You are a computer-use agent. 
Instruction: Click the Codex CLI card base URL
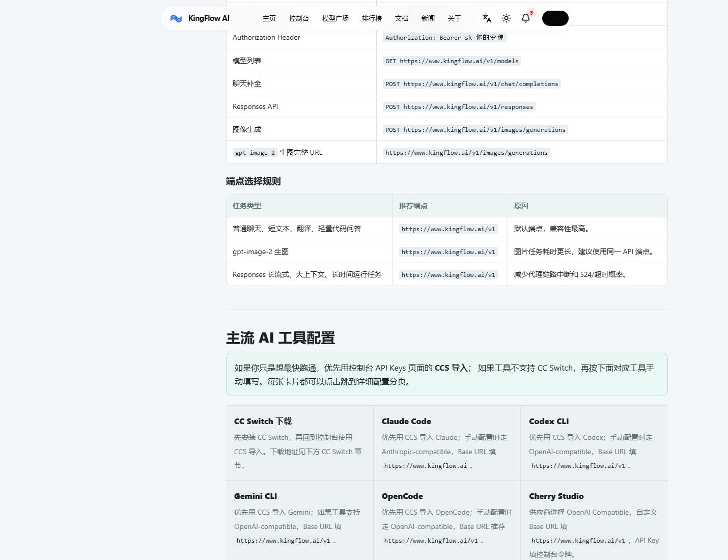[x=578, y=466]
